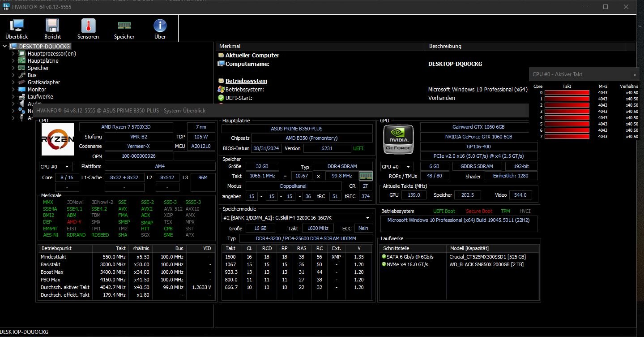Click the Computername value DESKTOP-DQUOCKG
This screenshot has width=644, height=337.
tap(455, 64)
